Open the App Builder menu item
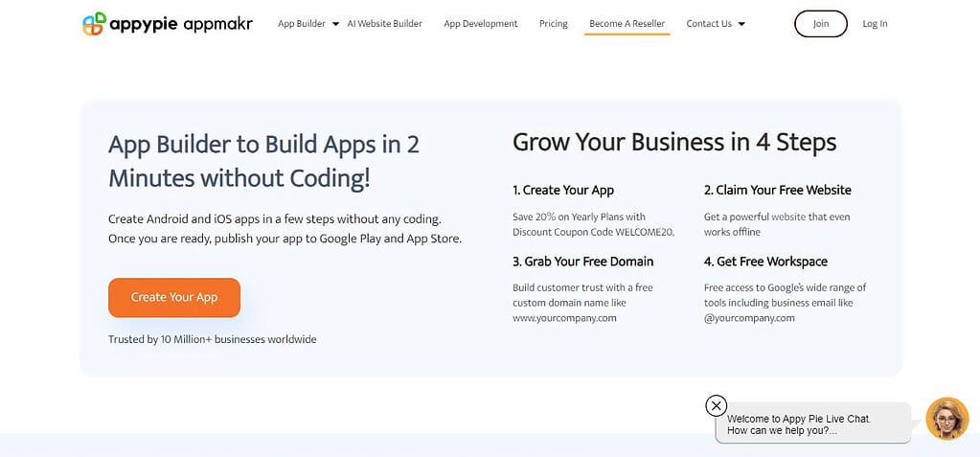 302,24
